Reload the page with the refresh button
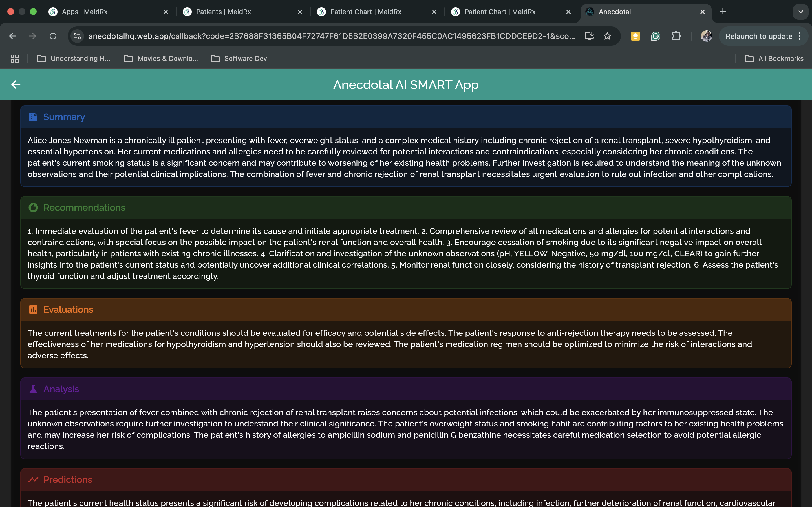This screenshot has width=812, height=507. [x=53, y=36]
